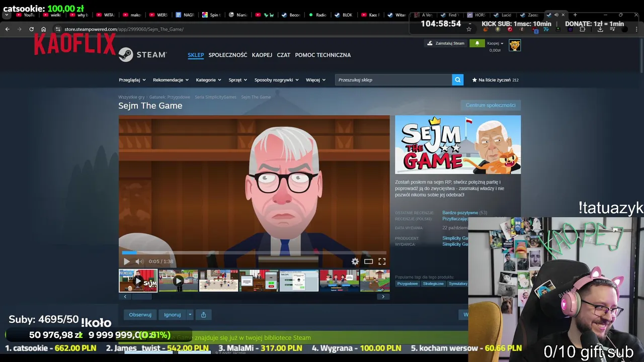Open new browser tab with plus
Viewport: 644px width, 362px height.
pyautogui.click(x=575, y=15)
